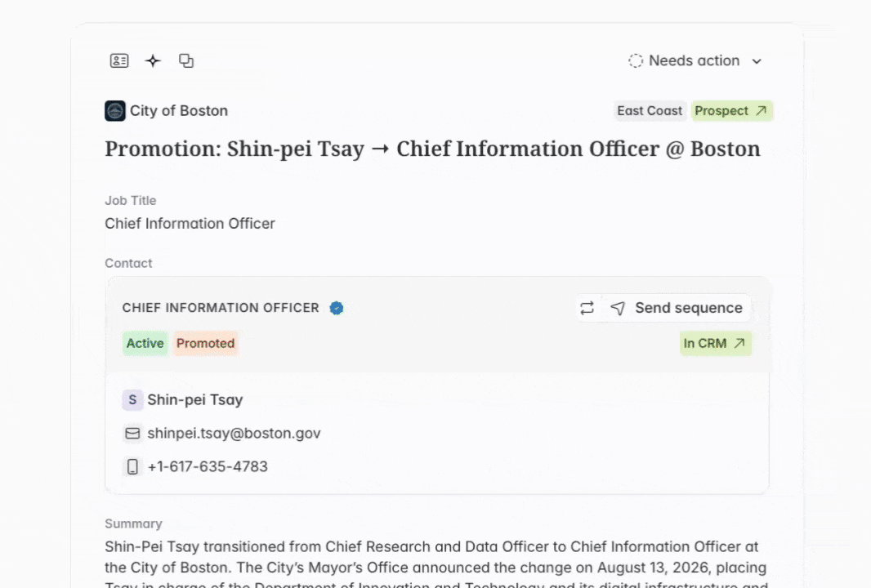Click the email envelope icon

(132, 433)
